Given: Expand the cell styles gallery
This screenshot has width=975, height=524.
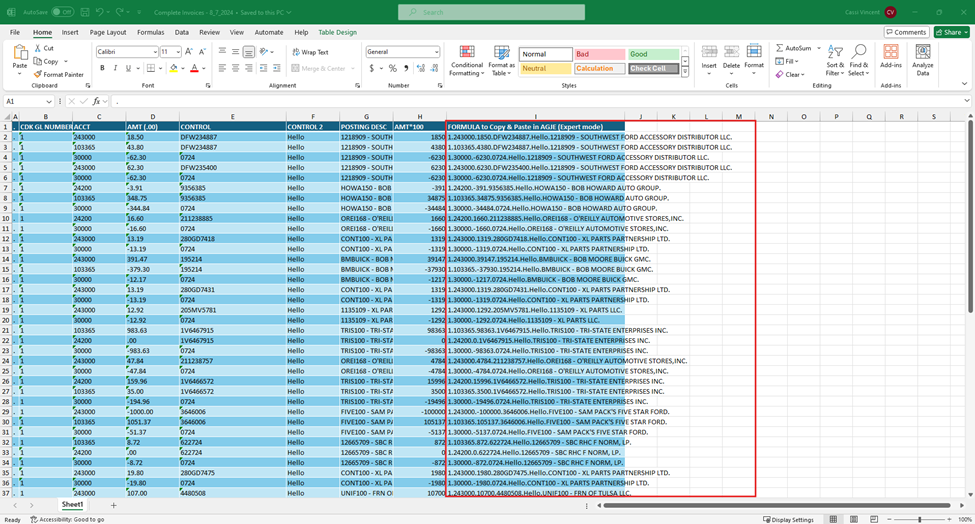Looking at the screenshot, I should (x=685, y=72).
